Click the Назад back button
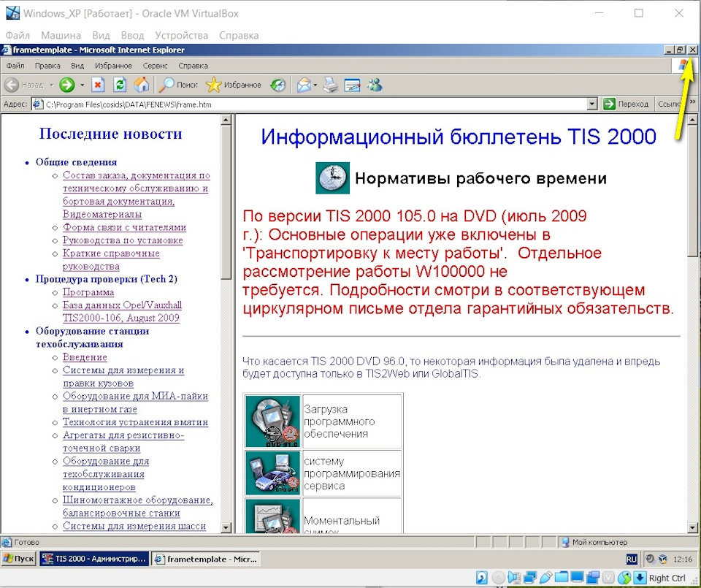This screenshot has width=701, height=588. coord(25,85)
